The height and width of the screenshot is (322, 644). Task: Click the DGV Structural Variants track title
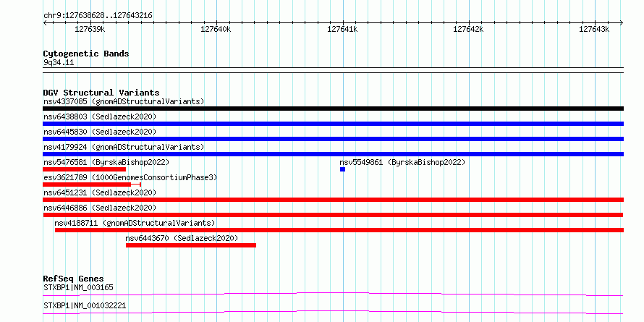click(x=101, y=93)
